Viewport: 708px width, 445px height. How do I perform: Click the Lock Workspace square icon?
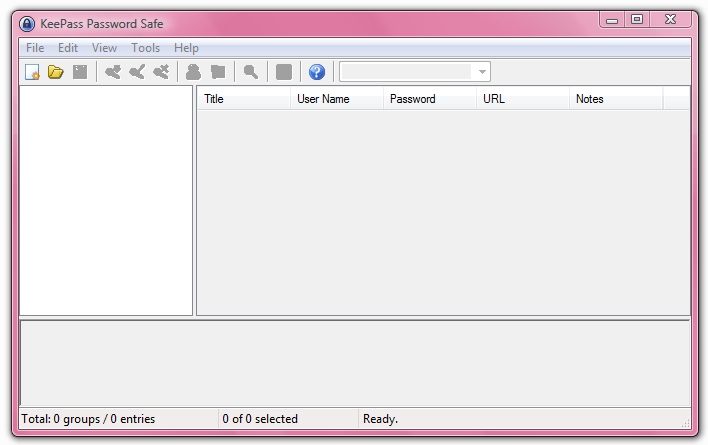[284, 72]
